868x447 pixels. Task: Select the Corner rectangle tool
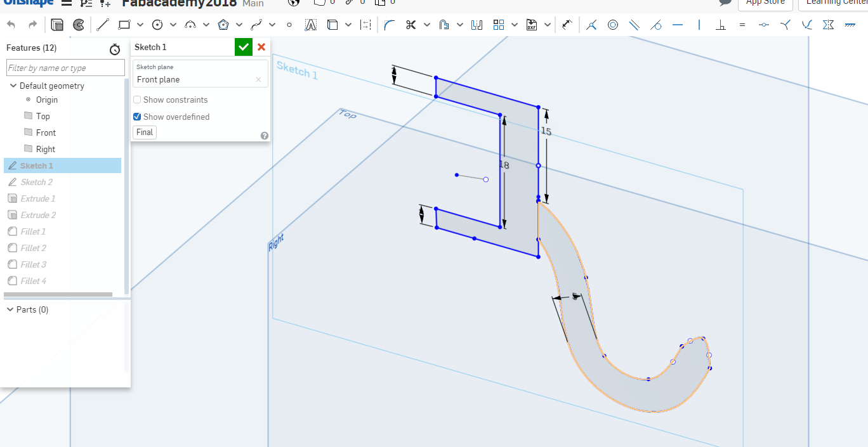(124, 25)
